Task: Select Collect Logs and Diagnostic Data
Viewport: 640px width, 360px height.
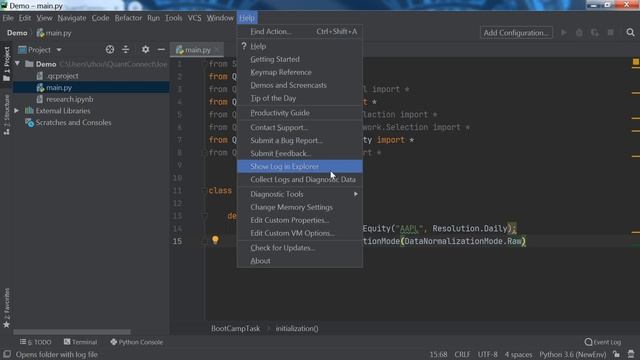Action: point(300,180)
